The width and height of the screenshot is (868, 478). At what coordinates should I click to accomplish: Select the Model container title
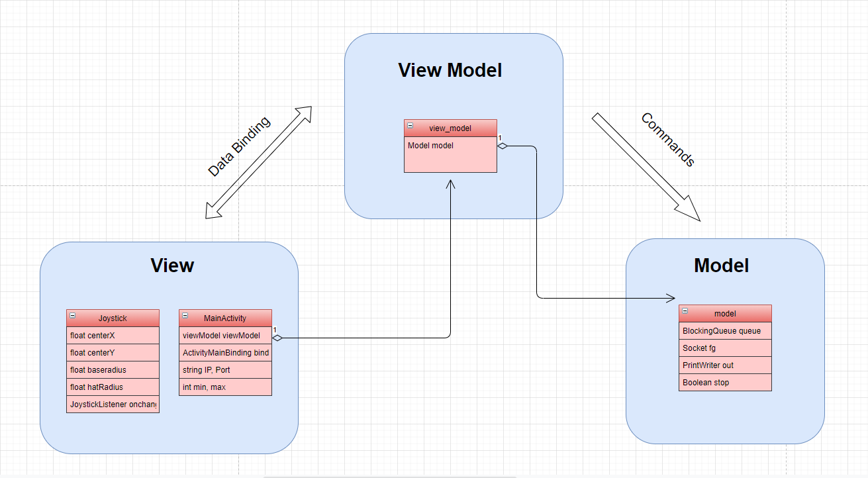tap(720, 265)
